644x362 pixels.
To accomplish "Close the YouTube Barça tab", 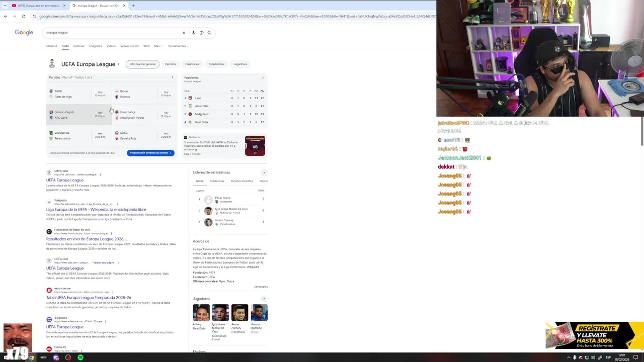I will (64, 6).
